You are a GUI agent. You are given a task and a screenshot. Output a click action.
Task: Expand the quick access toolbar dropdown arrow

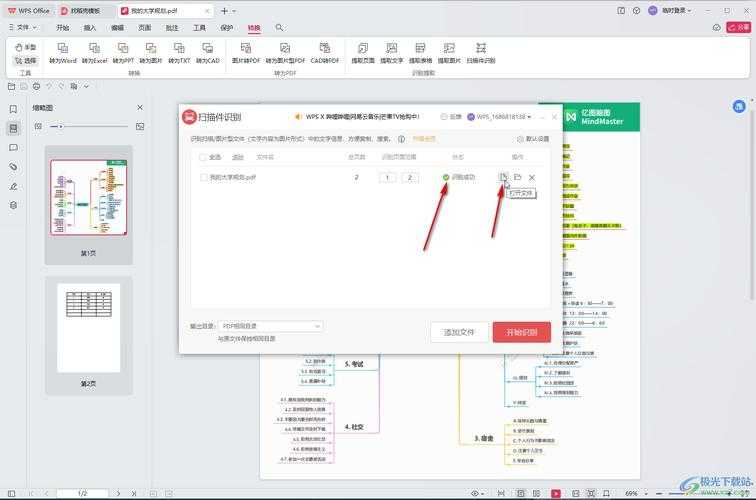coord(86,86)
